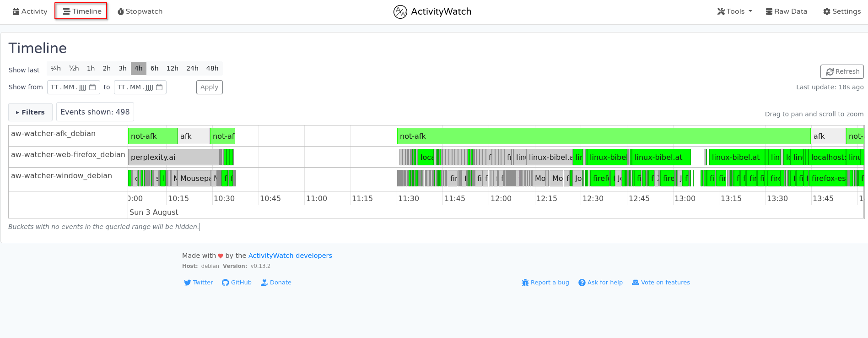Click the Apply button
The image size is (868, 338).
tap(210, 87)
